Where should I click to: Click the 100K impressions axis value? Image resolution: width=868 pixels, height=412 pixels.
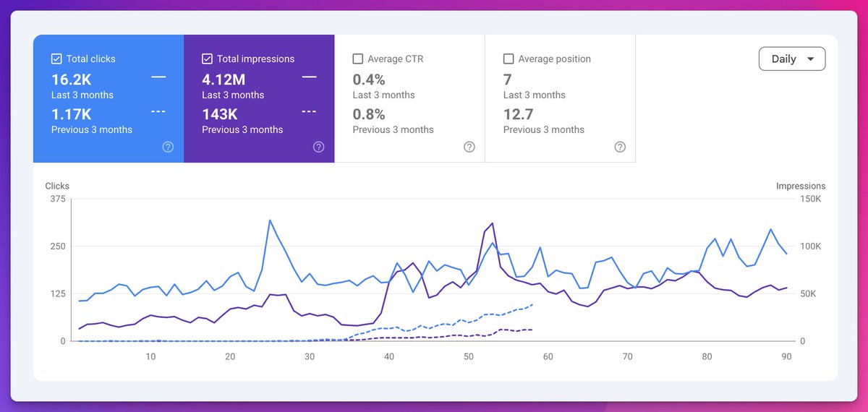pos(810,246)
